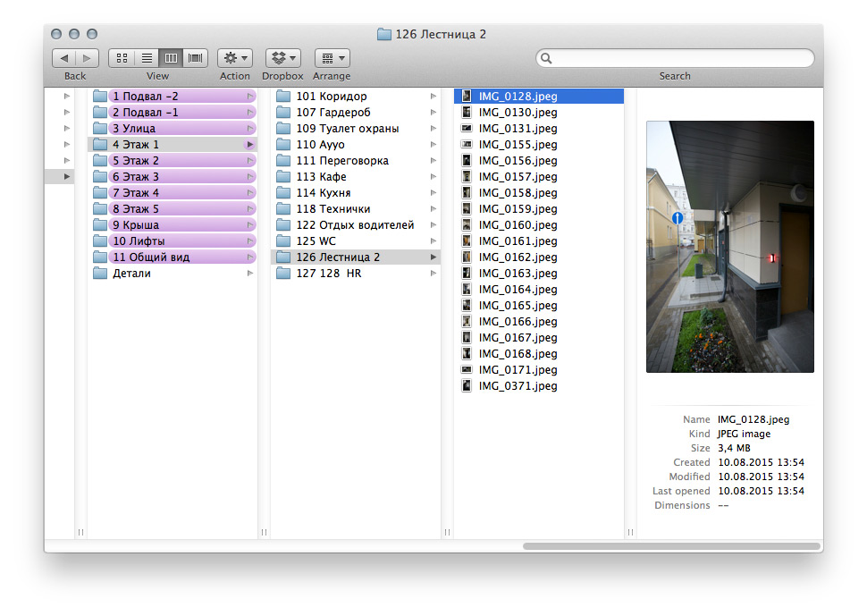Click the icon of IMG_0371.jpeg
The image size is (867, 616).
tap(467, 386)
